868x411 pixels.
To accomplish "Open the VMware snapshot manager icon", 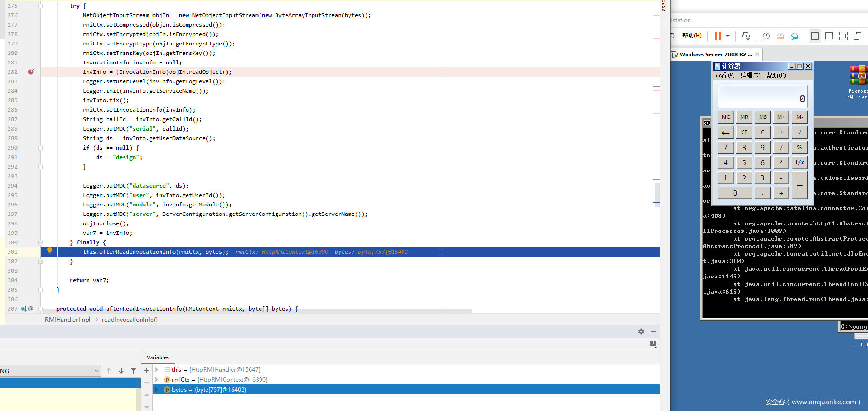I will (x=795, y=36).
